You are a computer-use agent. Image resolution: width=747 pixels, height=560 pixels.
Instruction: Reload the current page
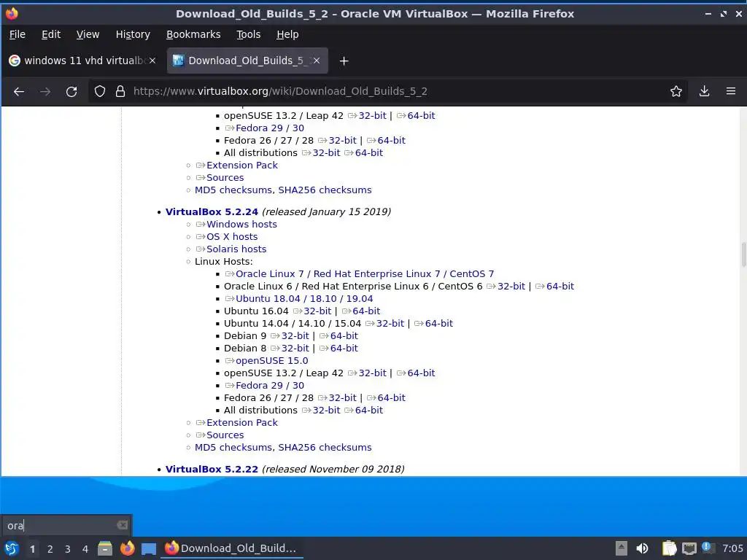point(71,91)
